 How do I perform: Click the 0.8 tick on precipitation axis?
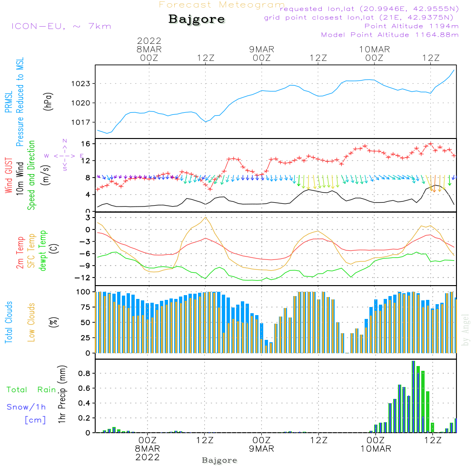pos(84,374)
